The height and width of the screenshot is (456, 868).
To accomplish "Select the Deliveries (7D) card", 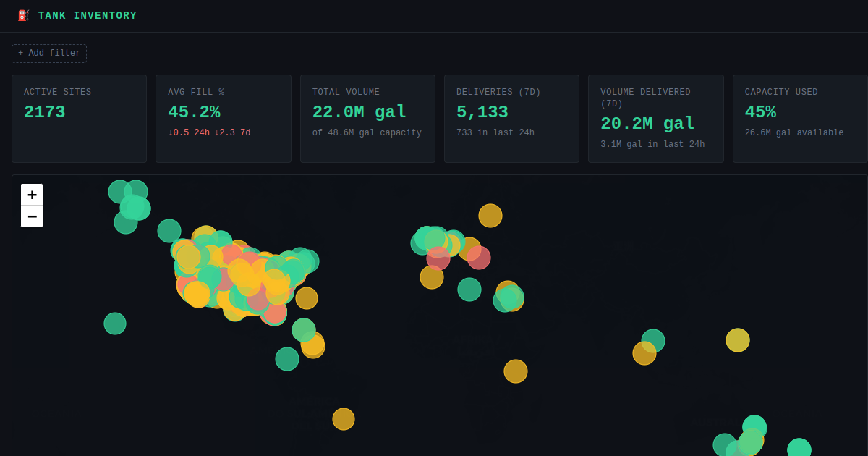I will (x=511, y=119).
